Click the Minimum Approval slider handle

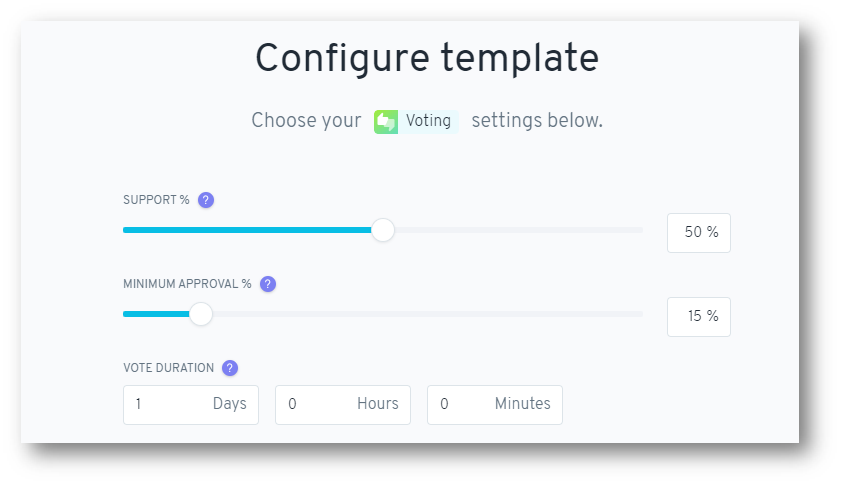(201, 314)
